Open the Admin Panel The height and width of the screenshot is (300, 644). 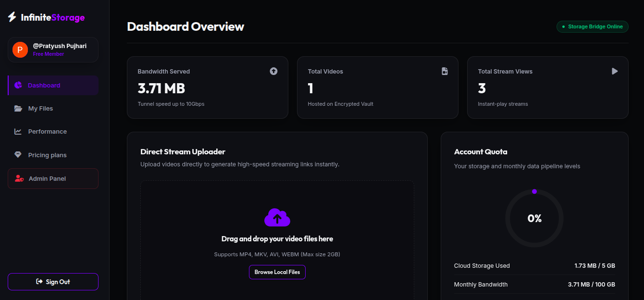[x=53, y=178]
